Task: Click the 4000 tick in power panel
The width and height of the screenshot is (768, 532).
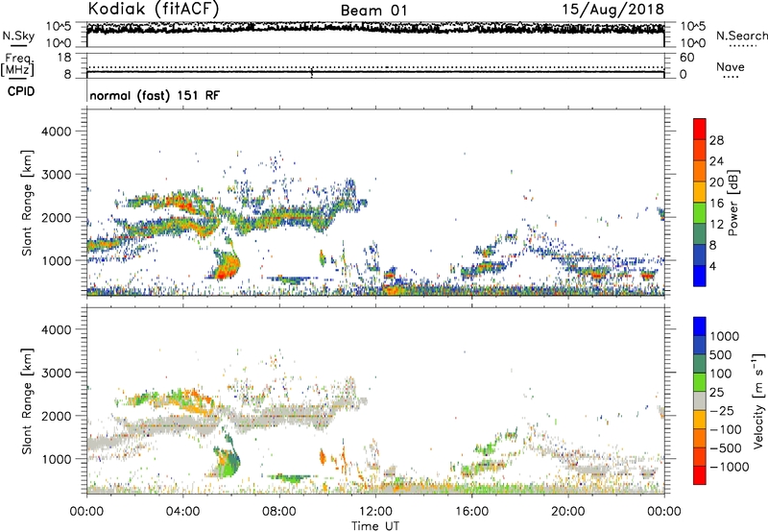Action: pyautogui.click(x=56, y=132)
